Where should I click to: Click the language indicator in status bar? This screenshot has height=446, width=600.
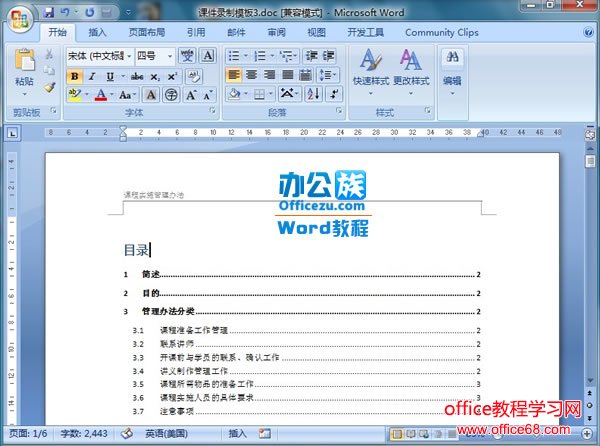(166, 433)
